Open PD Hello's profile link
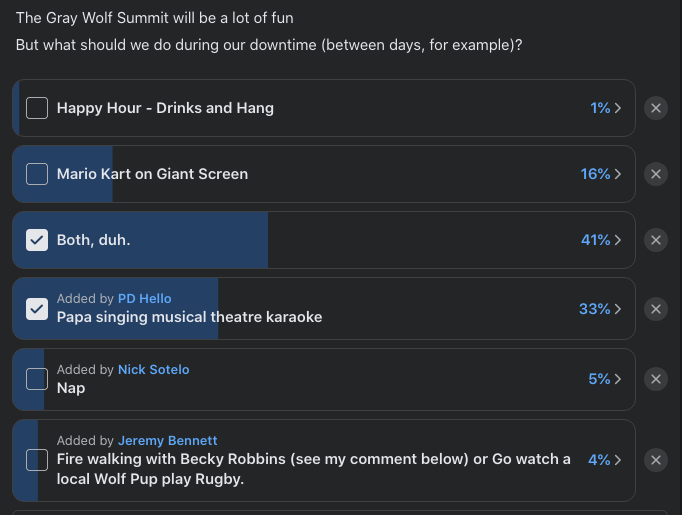 144,298
